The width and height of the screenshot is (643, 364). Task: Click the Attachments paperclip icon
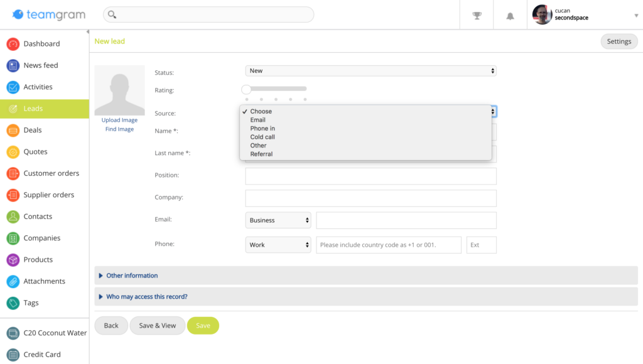click(x=13, y=282)
